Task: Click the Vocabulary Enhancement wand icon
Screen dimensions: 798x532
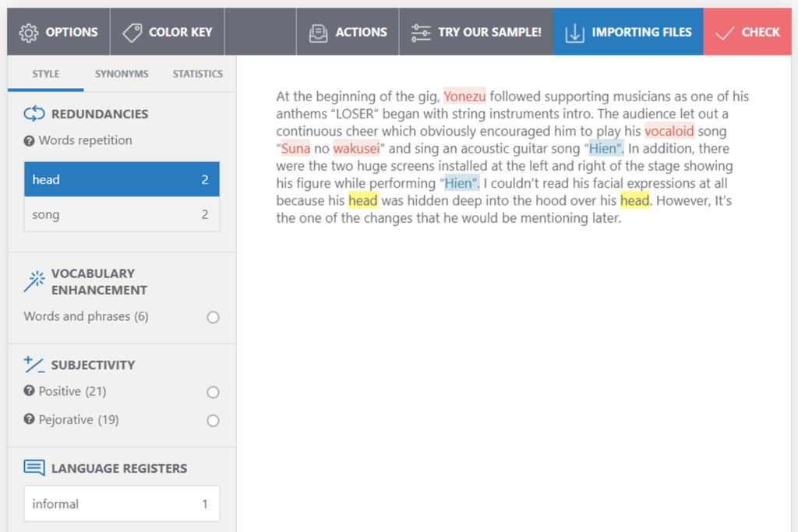Action: coord(34,281)
